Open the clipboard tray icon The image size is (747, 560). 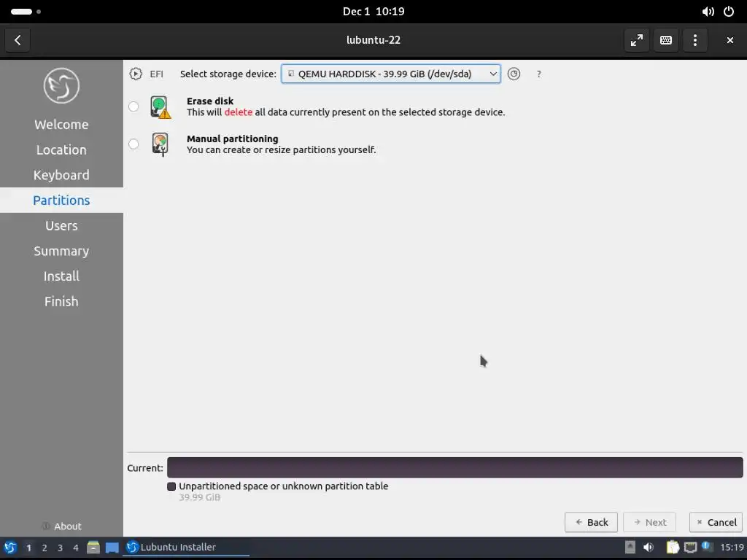pyautogui.click(x=672, y=548)
